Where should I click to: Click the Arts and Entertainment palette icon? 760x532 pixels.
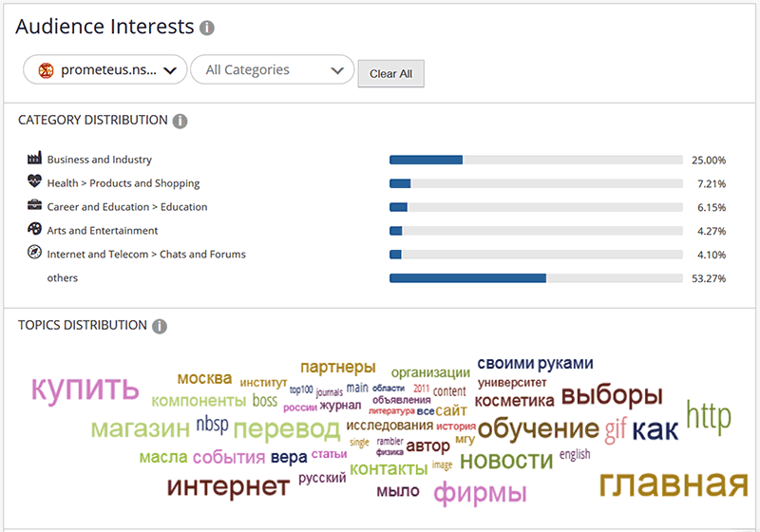[34, 228]
